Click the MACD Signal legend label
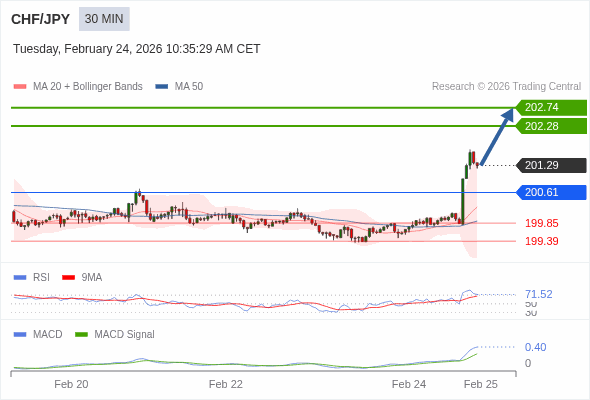Viewport: 590px width, 400px height. tap(125, 335)
